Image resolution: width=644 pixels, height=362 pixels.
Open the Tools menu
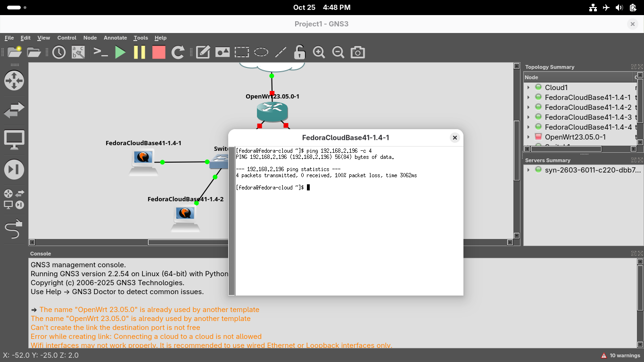[x=140, y=38]
